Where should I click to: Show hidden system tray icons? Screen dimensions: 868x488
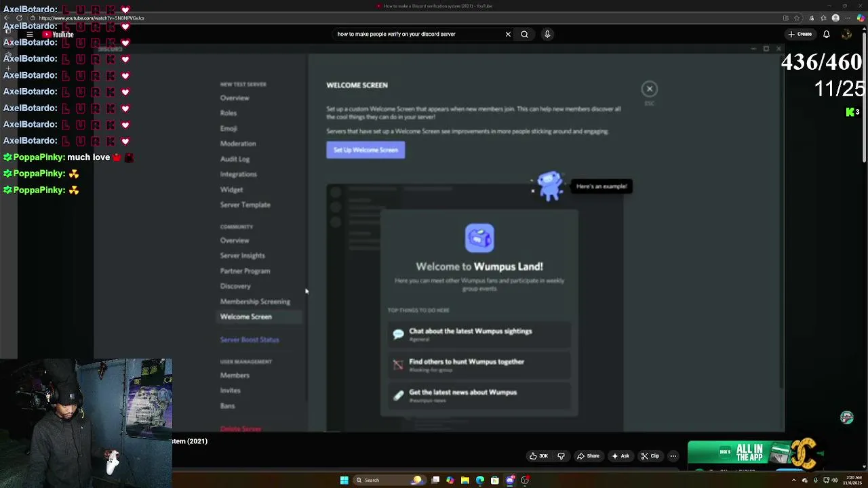pos(793,480)
